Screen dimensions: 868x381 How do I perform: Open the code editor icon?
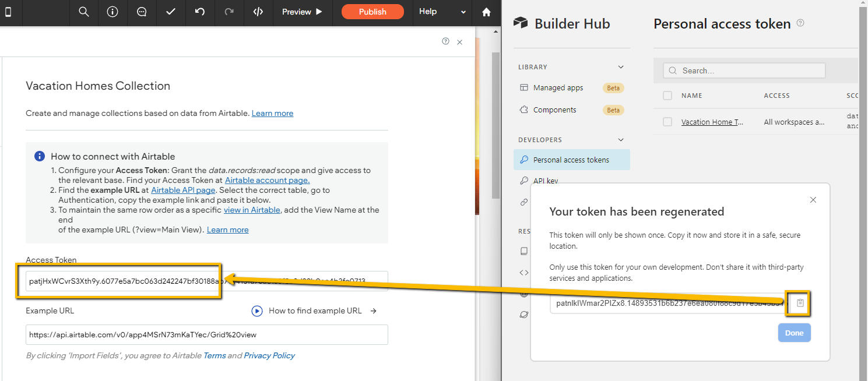tap(258, 11)
